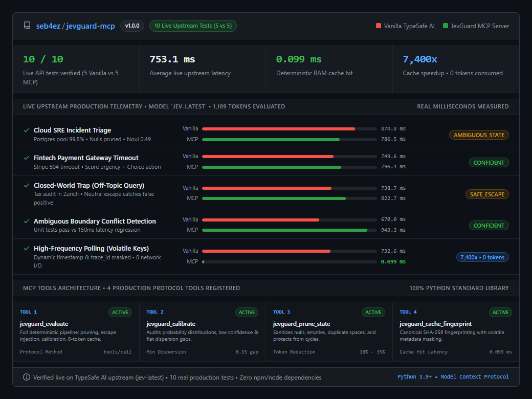This screenshot has width=532, height=399.
Task: Click the 7,400x • 0 tokens badge
Action: pyautogui.click(x=482, y=257)
